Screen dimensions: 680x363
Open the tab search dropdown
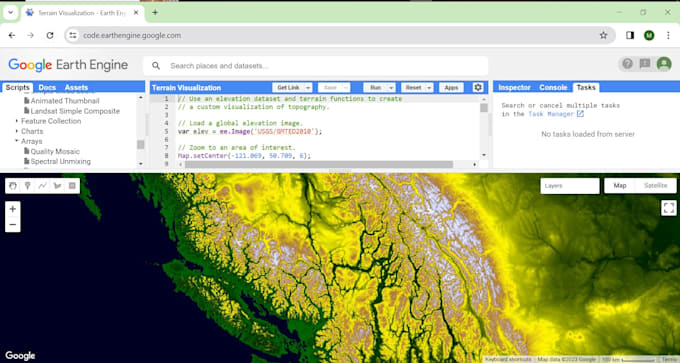pos(10,13)
